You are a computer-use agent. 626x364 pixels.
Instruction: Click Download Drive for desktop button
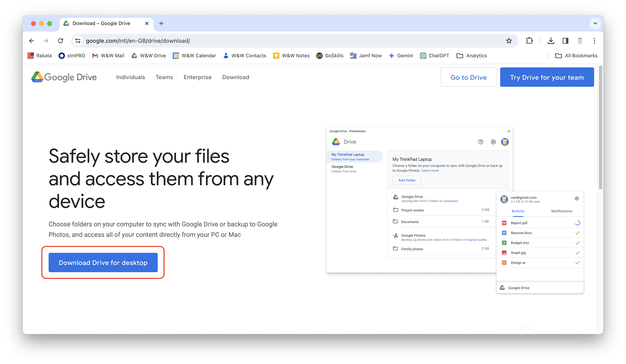coord(103,263)
